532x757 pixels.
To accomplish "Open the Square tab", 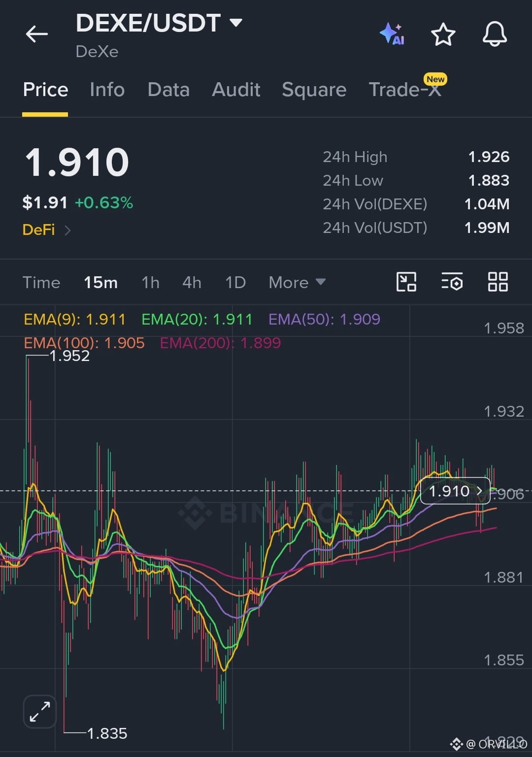I will coord(314,90).
